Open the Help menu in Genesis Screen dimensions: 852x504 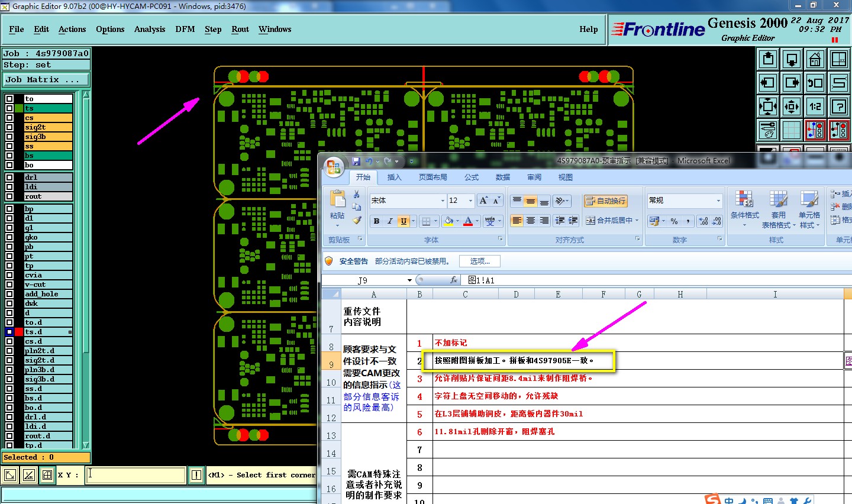[589, 29]
